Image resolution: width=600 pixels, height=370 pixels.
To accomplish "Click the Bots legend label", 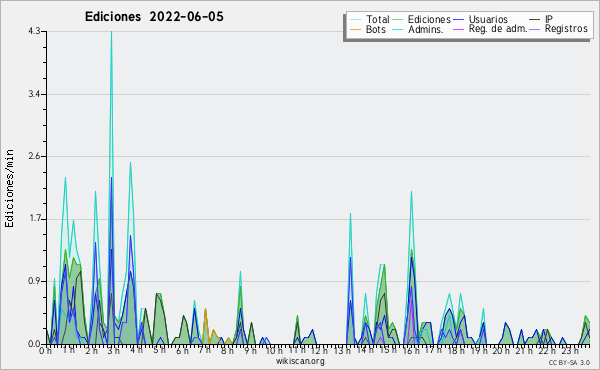I will coord(376,29).
